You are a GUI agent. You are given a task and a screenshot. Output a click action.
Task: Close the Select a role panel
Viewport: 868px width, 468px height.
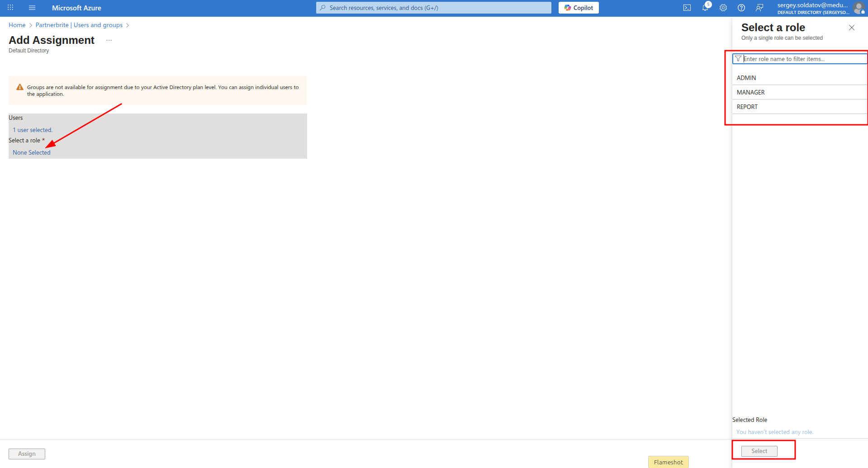click(852, 28)
